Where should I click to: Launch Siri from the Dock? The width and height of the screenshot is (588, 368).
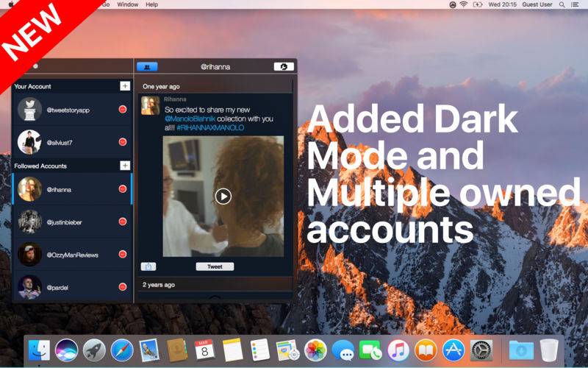point(66,350)
